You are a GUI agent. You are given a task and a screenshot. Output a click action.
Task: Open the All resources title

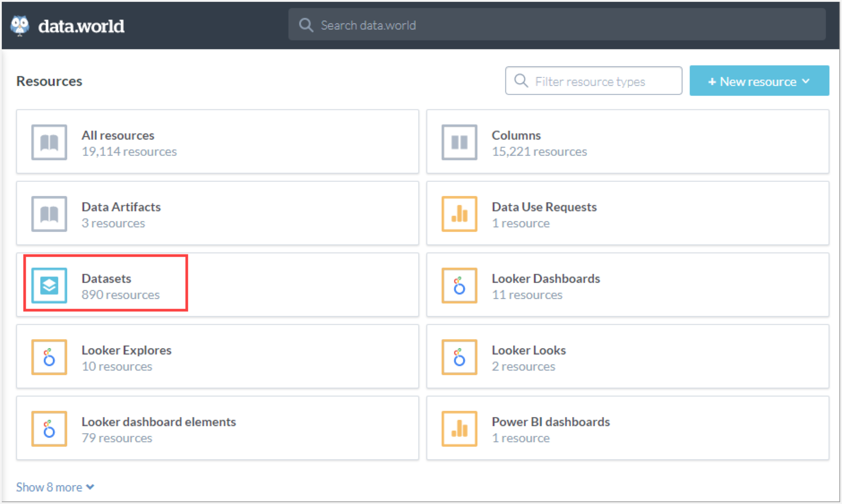click(118, 135)
